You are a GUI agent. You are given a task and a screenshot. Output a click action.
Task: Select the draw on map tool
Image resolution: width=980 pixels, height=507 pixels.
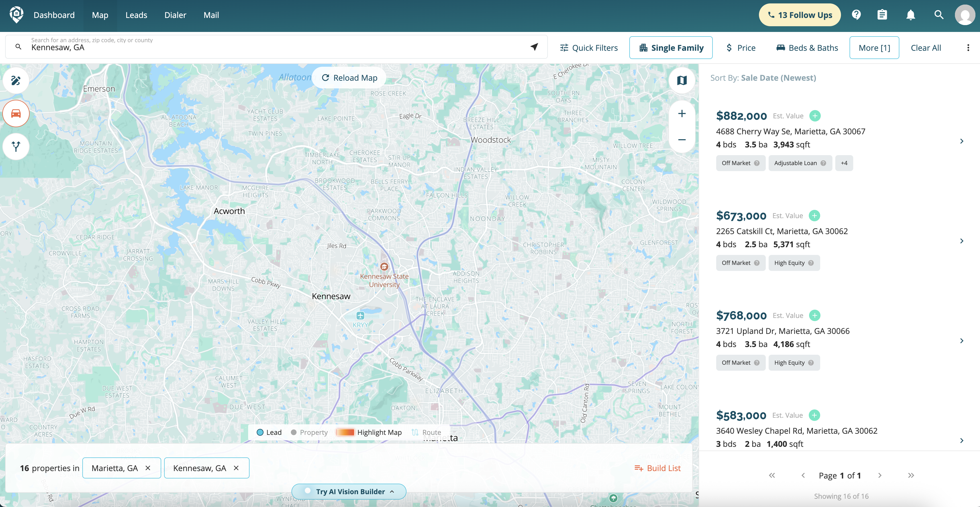(x=16, y=80)
